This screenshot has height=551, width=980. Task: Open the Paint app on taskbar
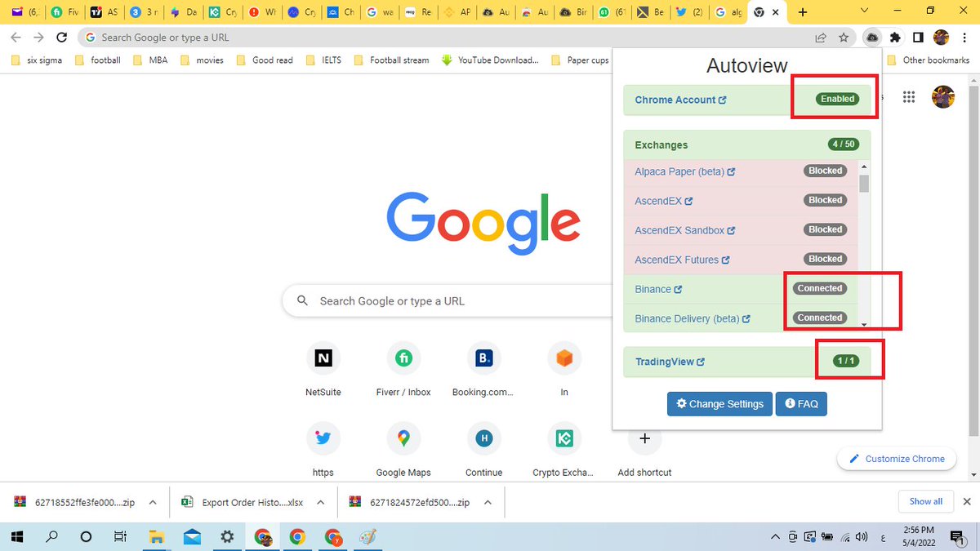click(x=367, y=536)
